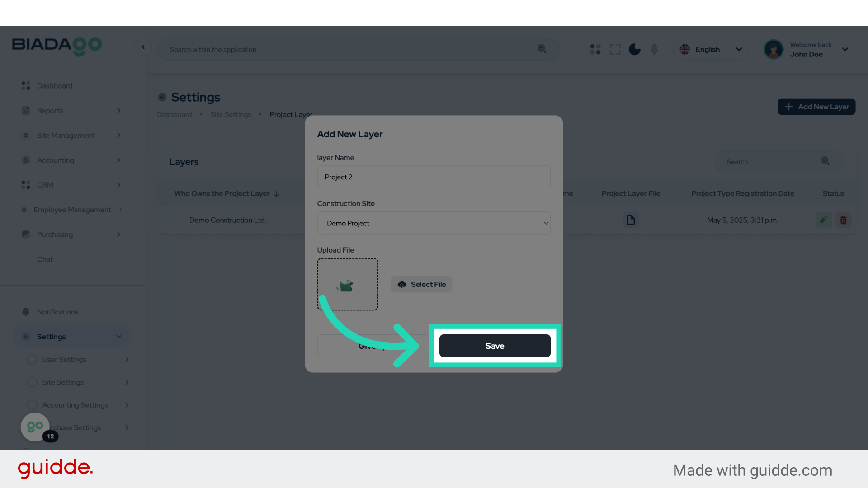This screenshot has width=868, height=488.
Task: Open the apps grid icon in header
Action: (595, 49)
